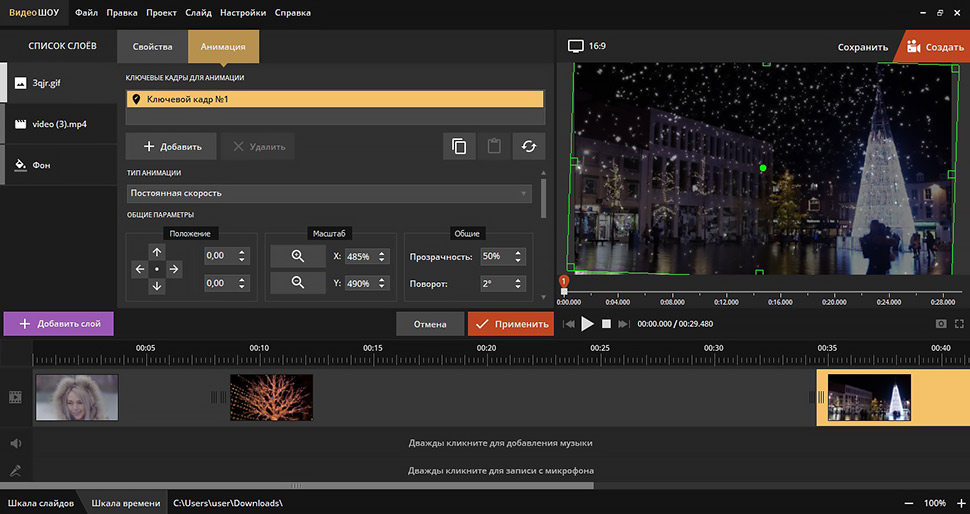Select the Фон layer
The width and height of the screenshot is (970, 514).
(x=59, y=165)
